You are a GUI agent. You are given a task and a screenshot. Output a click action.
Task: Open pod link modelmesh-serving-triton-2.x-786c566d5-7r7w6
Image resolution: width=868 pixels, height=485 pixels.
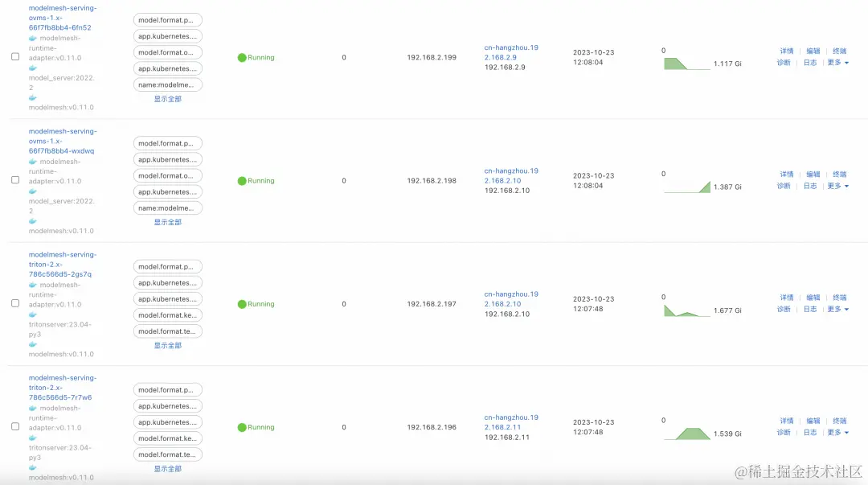tap(63, 388)
